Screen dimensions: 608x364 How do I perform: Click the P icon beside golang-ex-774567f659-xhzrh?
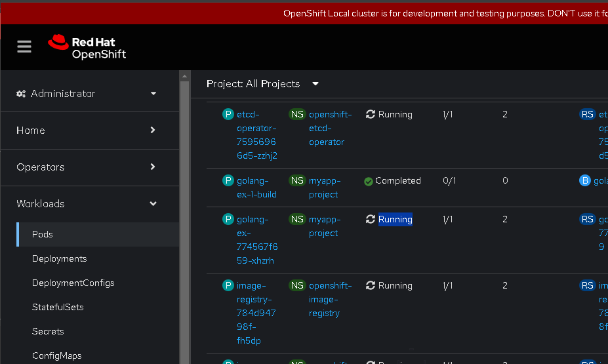[228, 220]
